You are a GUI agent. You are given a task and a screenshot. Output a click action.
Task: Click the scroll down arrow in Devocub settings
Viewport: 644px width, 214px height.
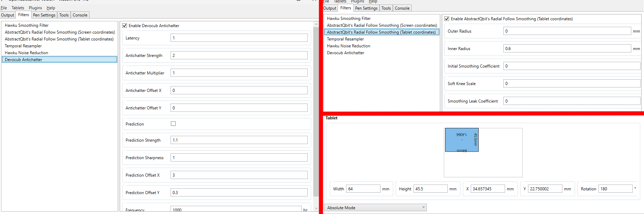[316, 208]
